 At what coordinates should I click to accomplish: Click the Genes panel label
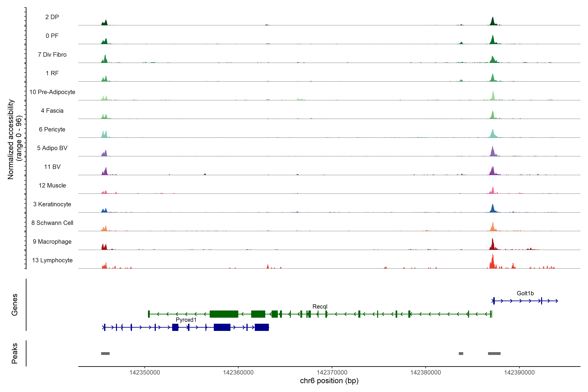15,304
